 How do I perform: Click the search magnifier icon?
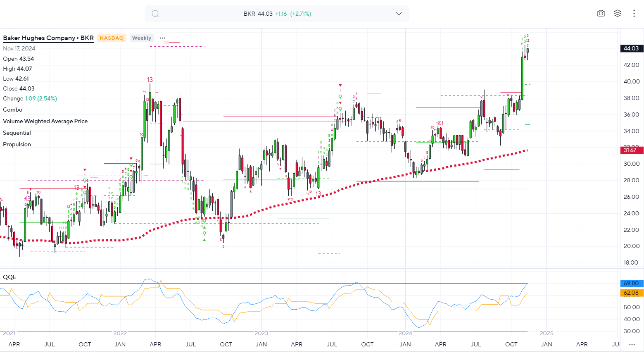[155, 14]
